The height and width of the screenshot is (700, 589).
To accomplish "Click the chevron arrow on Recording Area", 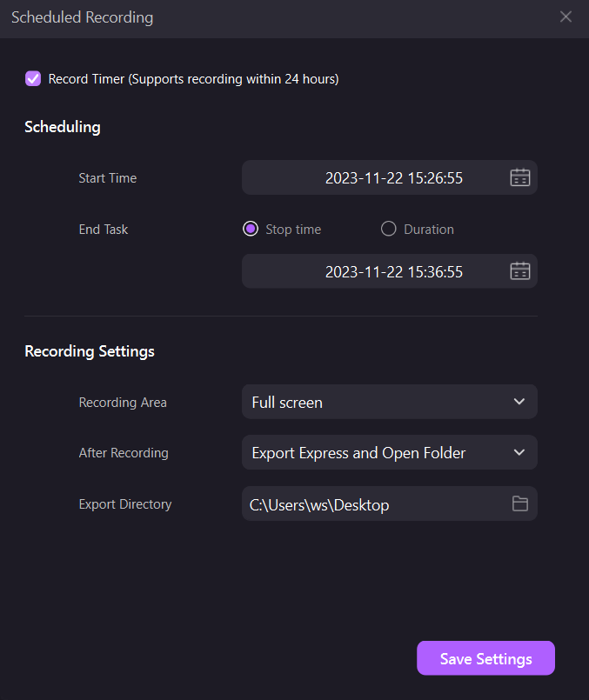I will coord(519,402).
